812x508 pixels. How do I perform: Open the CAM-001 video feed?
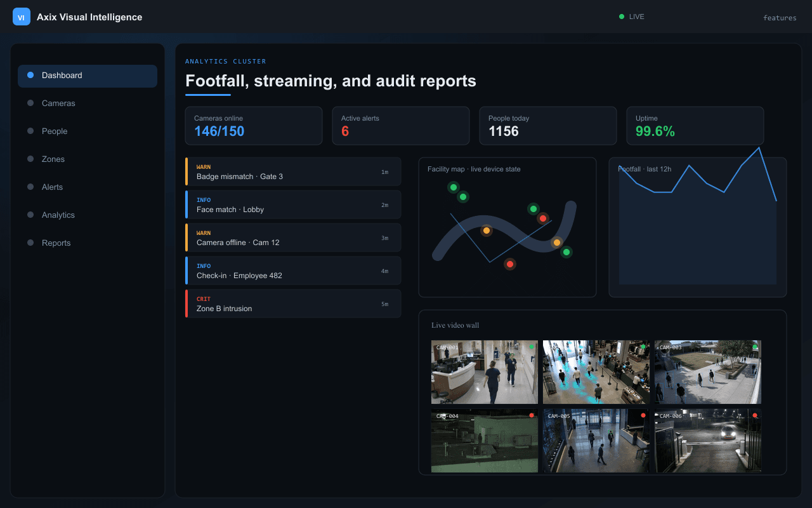pos(485,372)
